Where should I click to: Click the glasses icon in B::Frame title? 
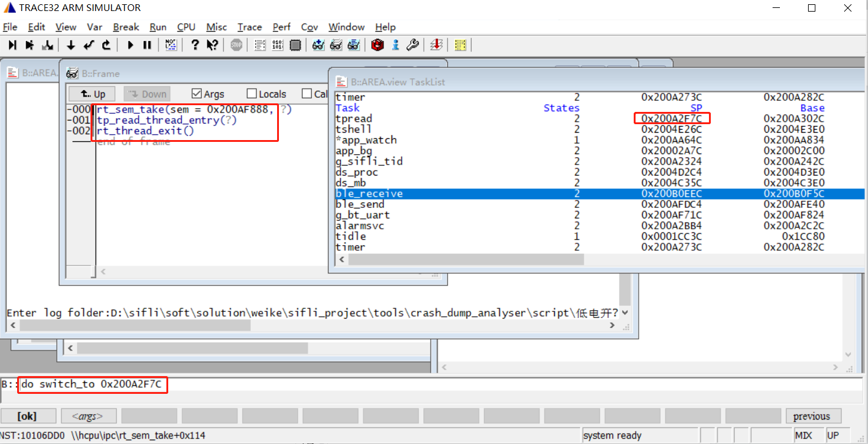72,73
